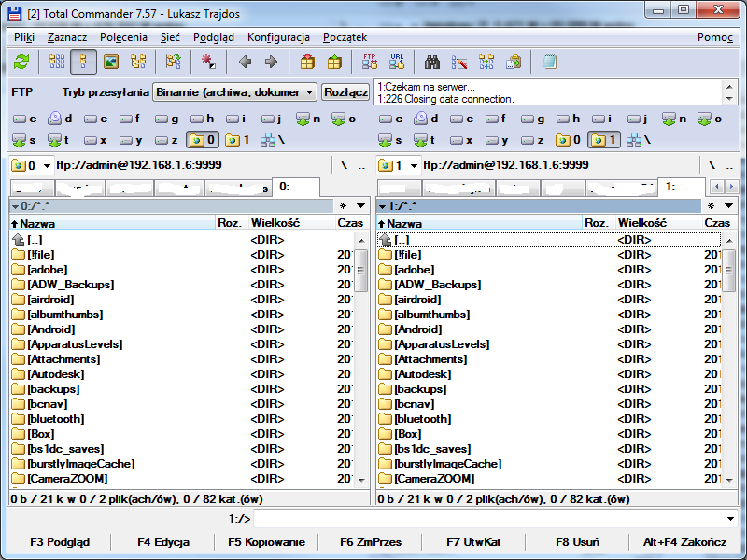The image size is (747, 560).
Task: Click the Rozłącz disconnect button
Action: (345, 92)
